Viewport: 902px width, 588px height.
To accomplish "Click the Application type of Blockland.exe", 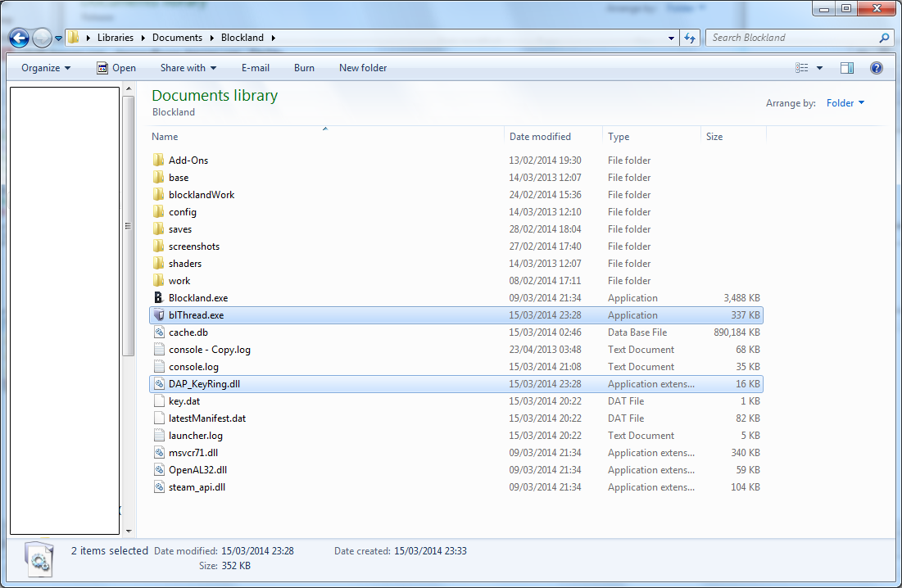I will (x=632, y=298).
